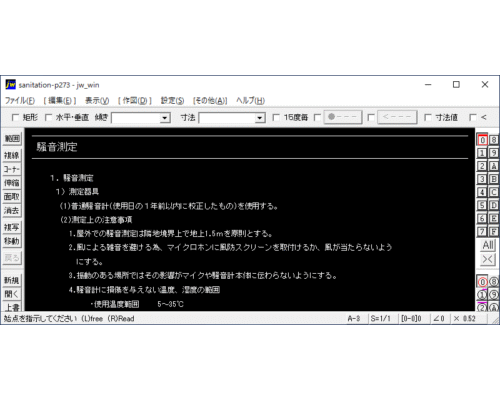The image size is (500, 400).
Task: Select the コーナー corner tool
Action: (x=12, y=169)
